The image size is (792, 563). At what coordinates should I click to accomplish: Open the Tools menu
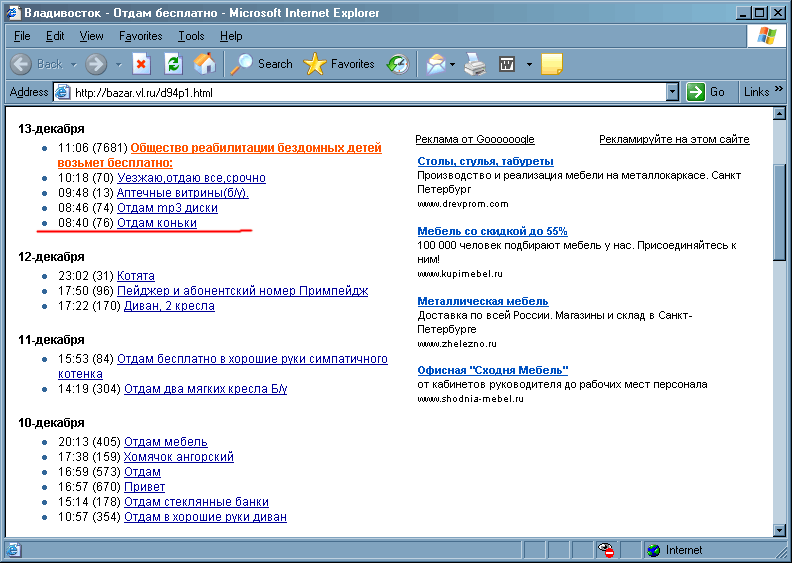[x=191, y=36]
